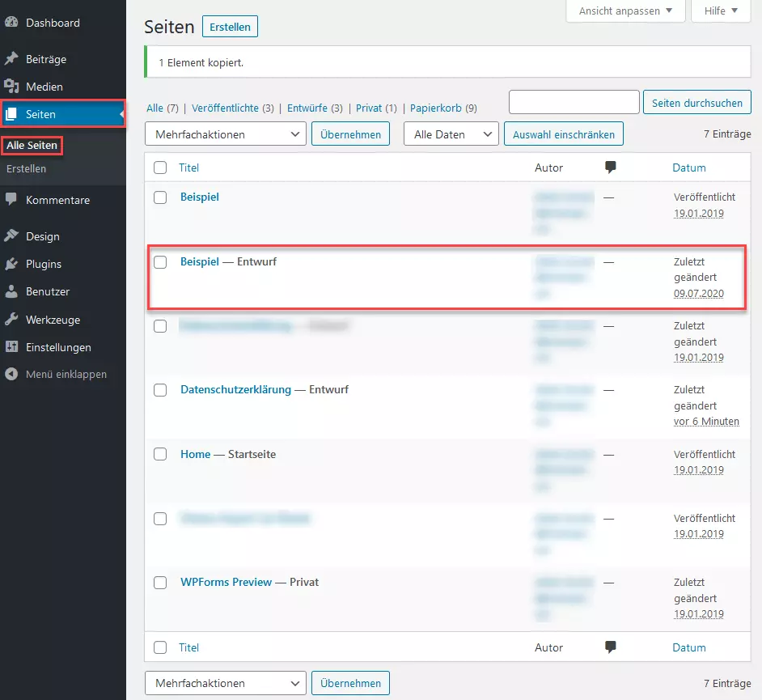
Task: Check the blurred row below Beispiel — Entwurf
Action: point(160,326)
